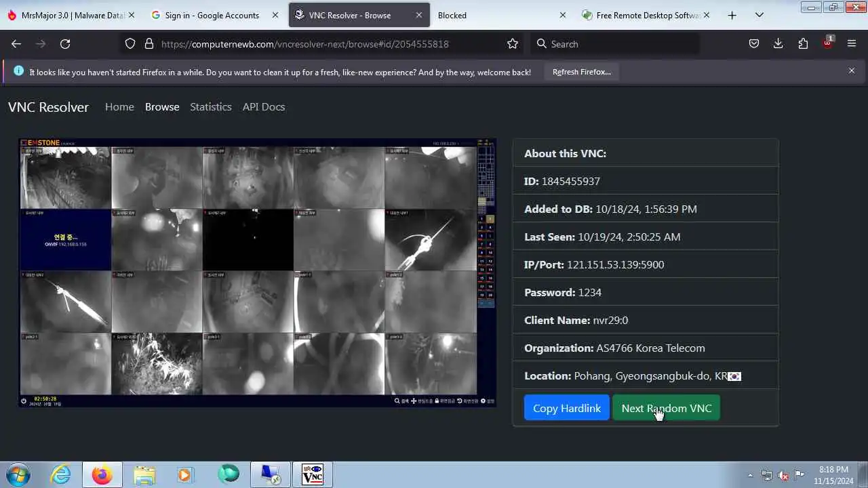Open the uBlock extension icon with badge
868x488 pixels.
pyautogui.click(x=827, y=43)
